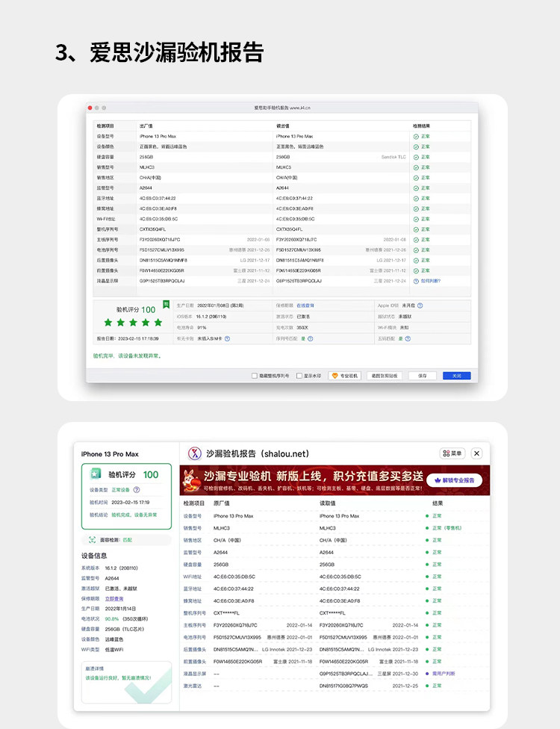Screen dimensions: 560x729
Task: Click the blue 关闭 button
Action: point(456,376)
